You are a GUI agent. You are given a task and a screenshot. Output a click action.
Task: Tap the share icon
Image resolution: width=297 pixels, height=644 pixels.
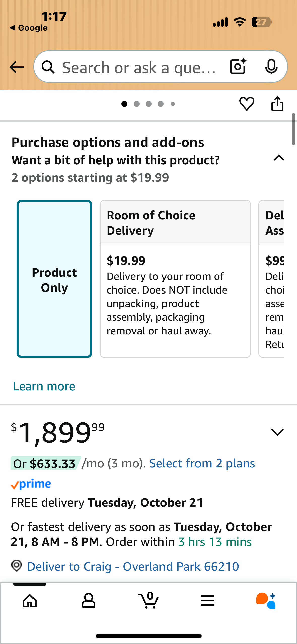277,104
